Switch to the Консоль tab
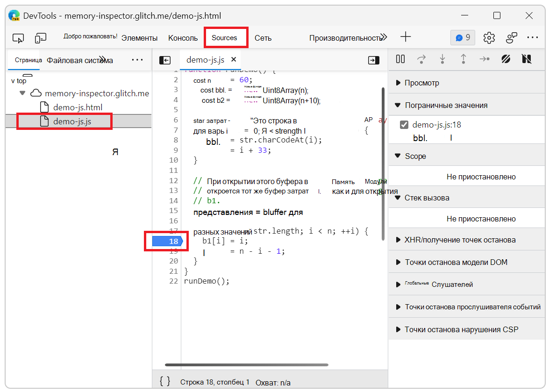 tap(183, 37)
